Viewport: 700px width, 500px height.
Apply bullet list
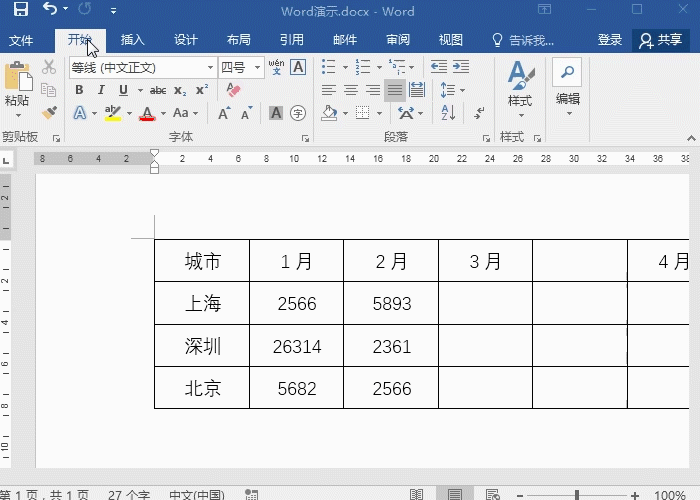click(329, 67)
